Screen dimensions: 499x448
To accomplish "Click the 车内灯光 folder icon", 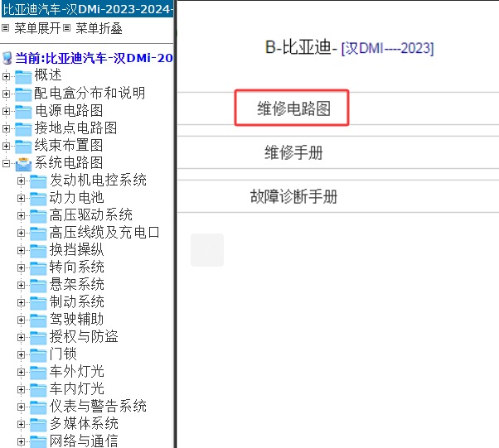I will coord(38,389).
